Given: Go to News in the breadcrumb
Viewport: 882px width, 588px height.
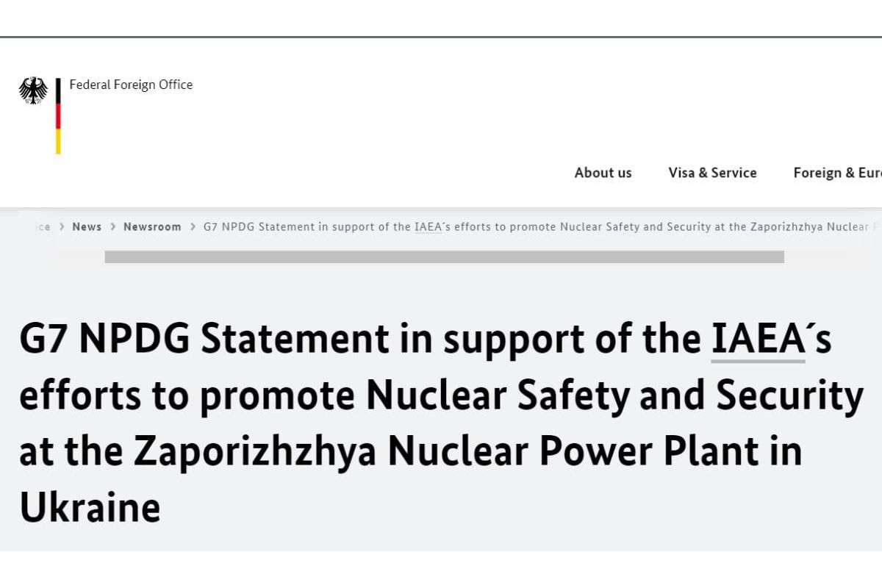Looking at the screenshot, I should click(87, 226).
